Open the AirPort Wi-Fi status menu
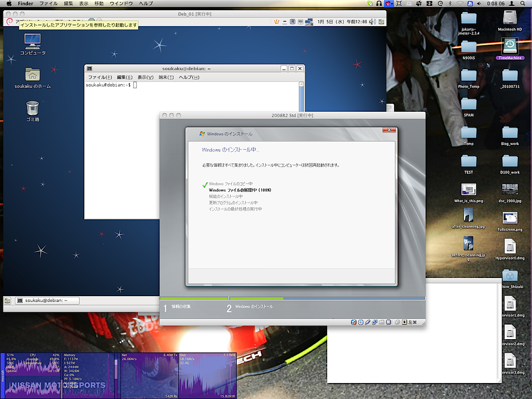Image resolution: width=532 pixels, height=399 pixels. tap(460, 4)
